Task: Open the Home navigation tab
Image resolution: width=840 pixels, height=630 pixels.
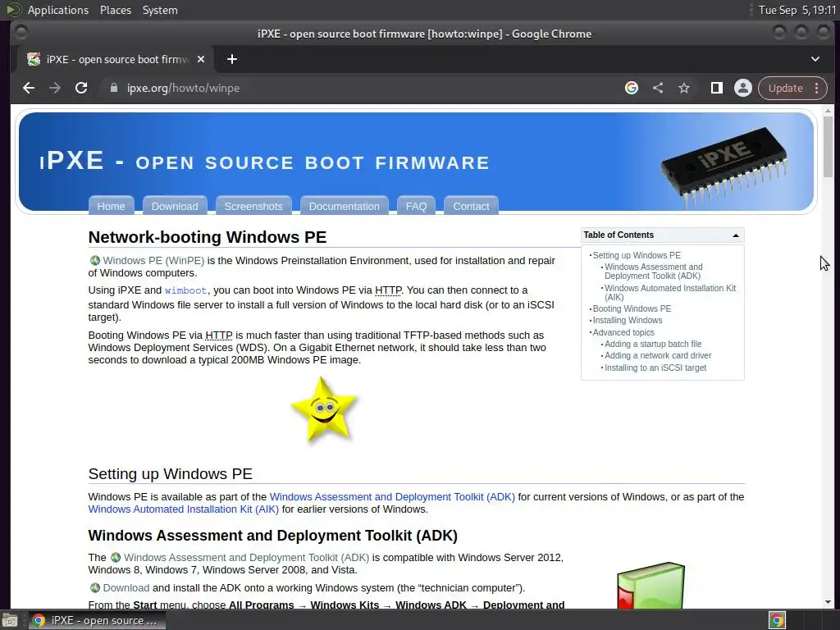Action: click(111, 206)
